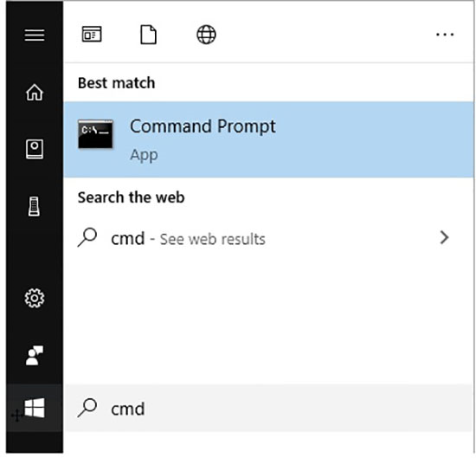Viewport: 476px width, 458px height.
Task: Open the Cortana Notebook icon
Action: pos(35,149)
